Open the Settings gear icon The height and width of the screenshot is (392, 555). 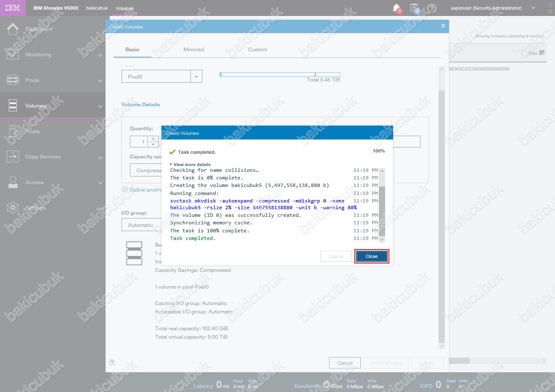[13, 208]
